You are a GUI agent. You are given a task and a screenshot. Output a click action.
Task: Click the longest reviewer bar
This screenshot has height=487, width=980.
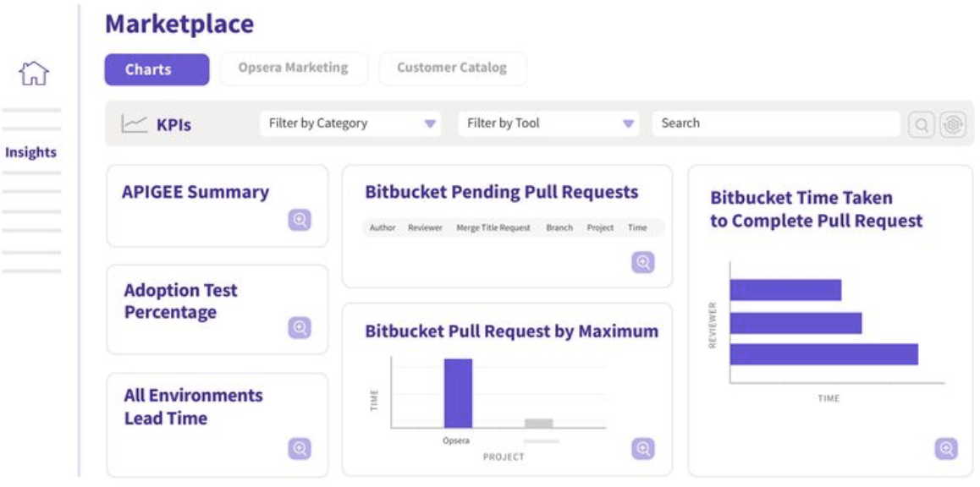coord(823,354)
